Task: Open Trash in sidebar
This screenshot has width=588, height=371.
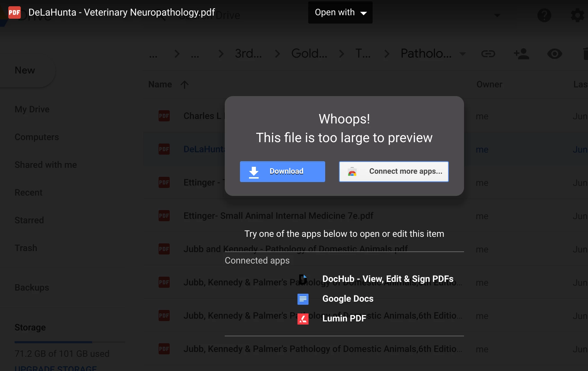Action: click(26, 248)
